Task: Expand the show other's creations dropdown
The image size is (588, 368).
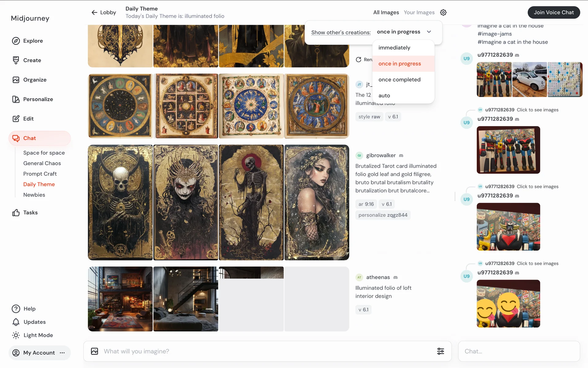Action: coord(404,32)
